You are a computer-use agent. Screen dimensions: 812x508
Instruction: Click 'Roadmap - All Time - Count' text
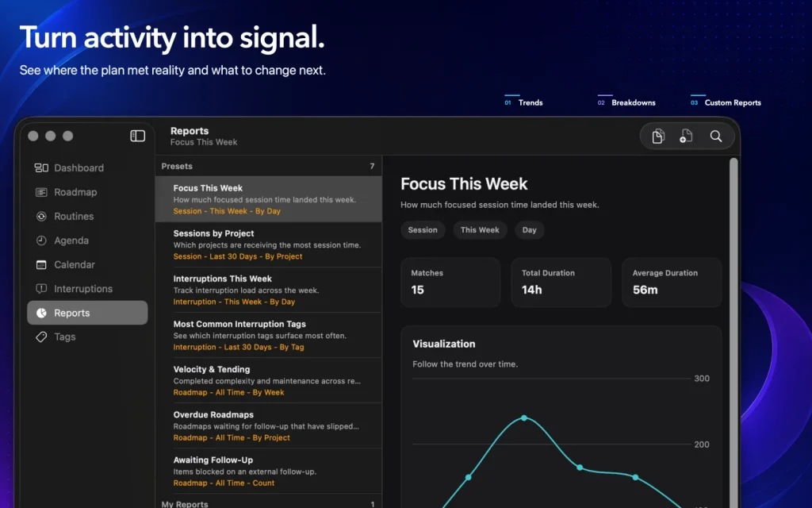pyautogui.click(x=224, y=483)
